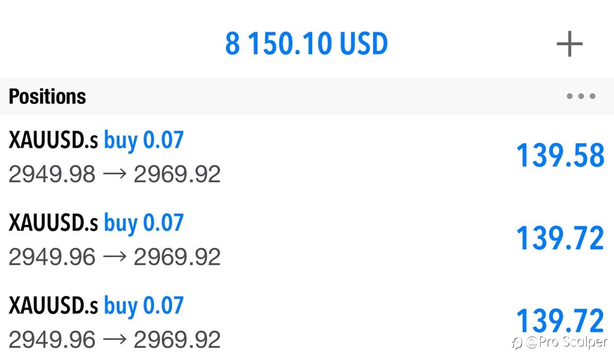Click the bottom row's 139.72 profit
614x364 pixels.
[560, 321]
